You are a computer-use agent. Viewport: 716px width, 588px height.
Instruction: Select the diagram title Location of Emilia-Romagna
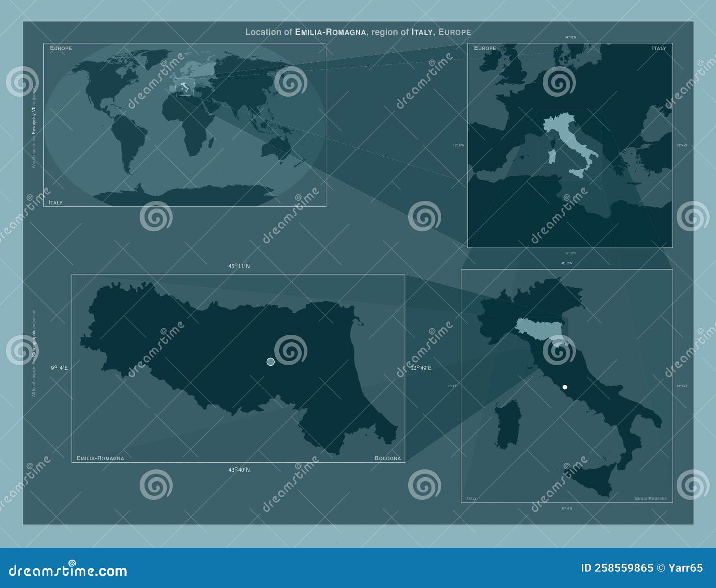click(358, 32)
